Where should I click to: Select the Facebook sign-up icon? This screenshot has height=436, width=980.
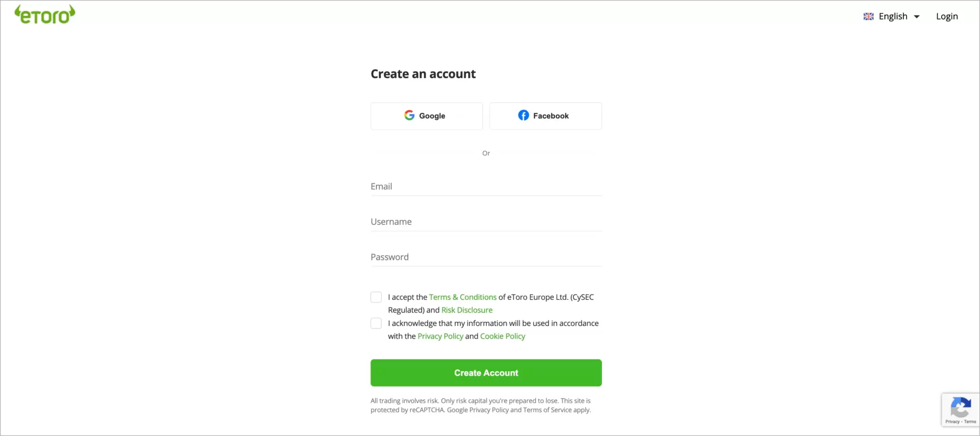click(524, 115)
